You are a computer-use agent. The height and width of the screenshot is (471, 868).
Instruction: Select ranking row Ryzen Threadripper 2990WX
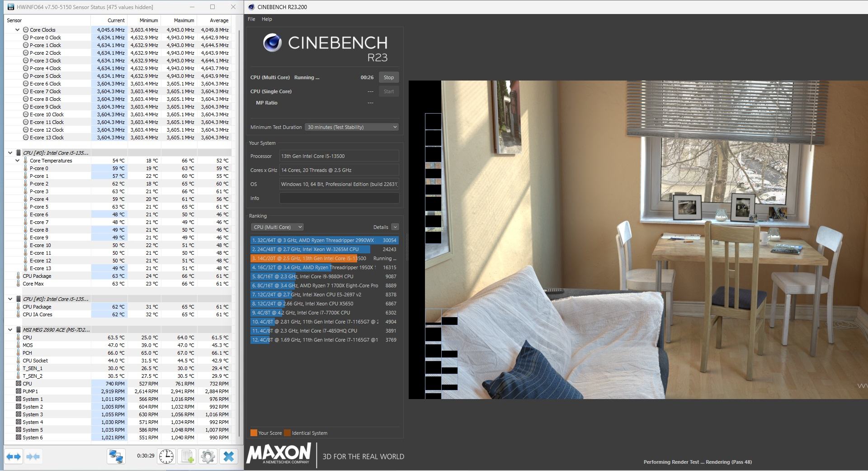point(325,240)
